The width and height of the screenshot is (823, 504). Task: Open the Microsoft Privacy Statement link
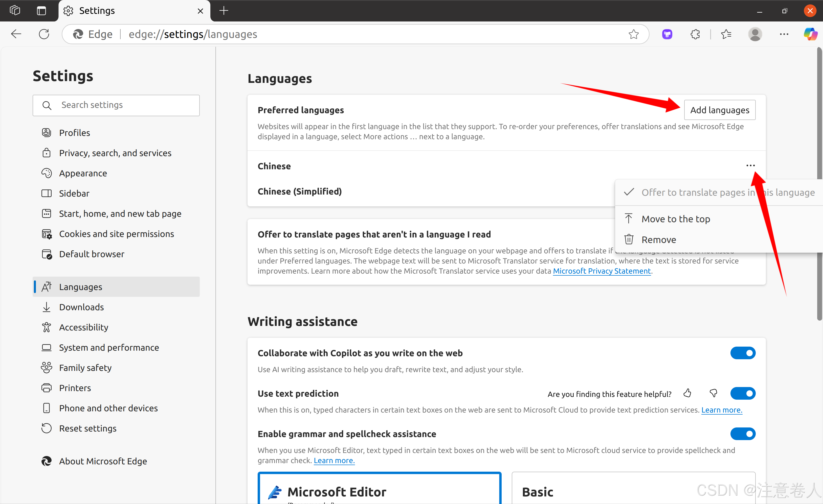click(602, 271)
